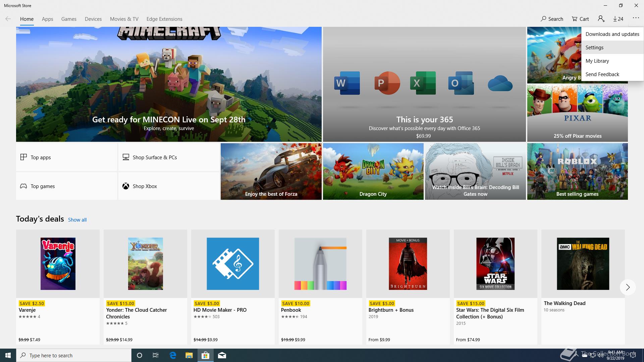This screenshot has height=362, width=644.
Task: Click the Outlook icon in Office banner
Action: click(x=461, y=83)
